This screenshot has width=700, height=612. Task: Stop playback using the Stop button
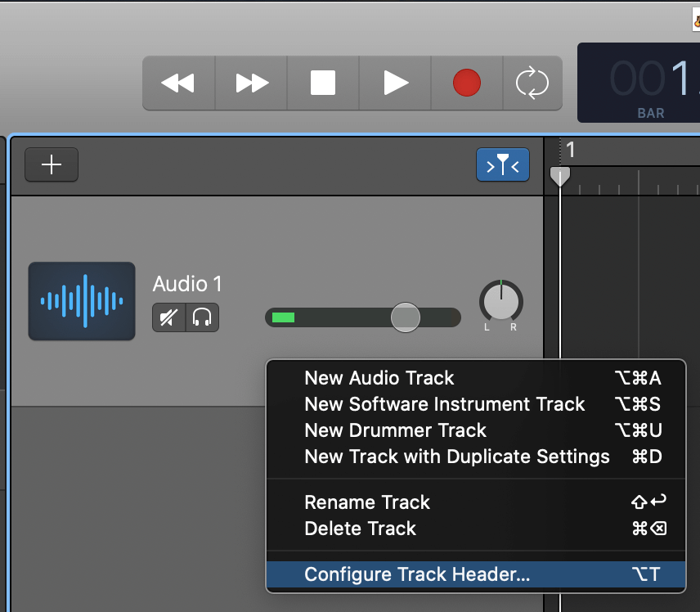pos(322,82)
